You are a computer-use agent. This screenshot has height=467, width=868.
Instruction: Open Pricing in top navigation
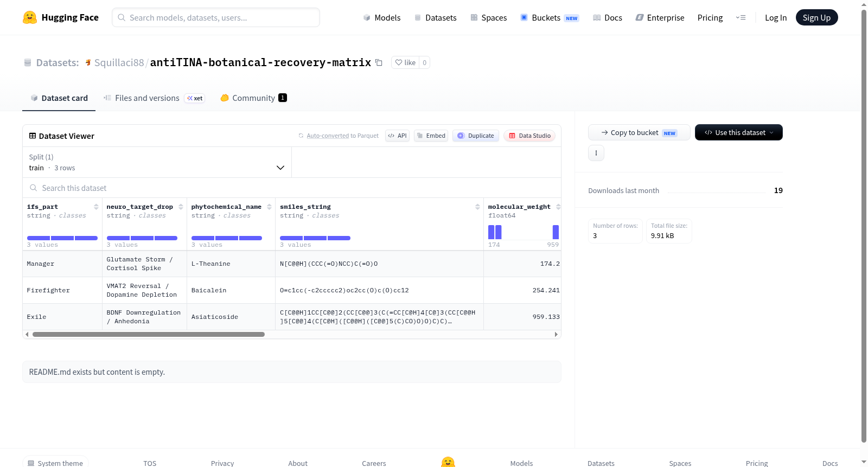[710, 17]
